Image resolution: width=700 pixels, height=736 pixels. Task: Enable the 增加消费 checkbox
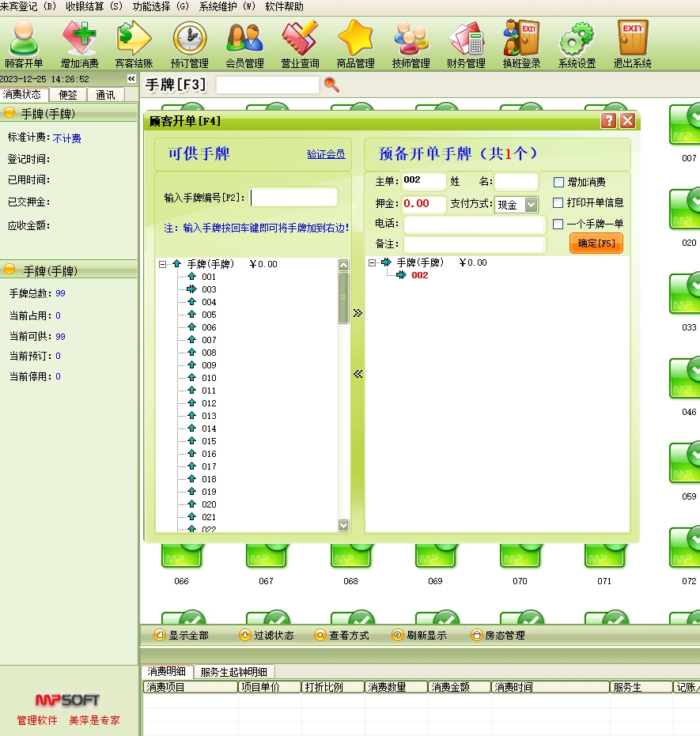(x=558, y=183)
